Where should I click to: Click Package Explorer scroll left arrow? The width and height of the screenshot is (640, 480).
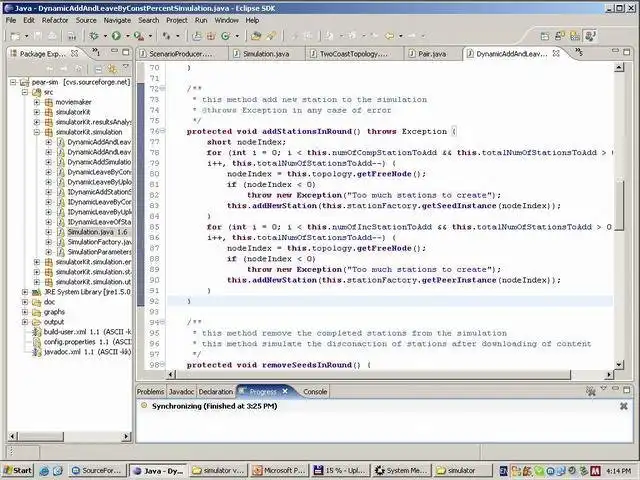[13, 436]
